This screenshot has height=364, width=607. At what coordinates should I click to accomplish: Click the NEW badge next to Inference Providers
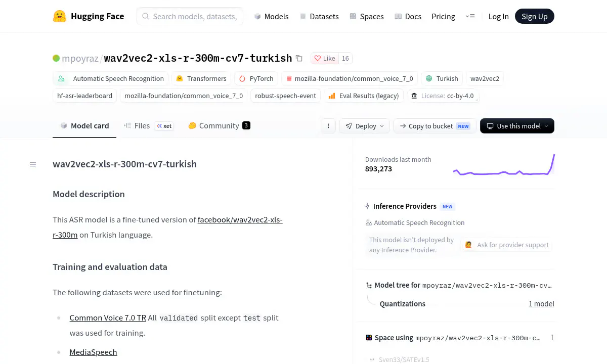click(x=448, y=206)
